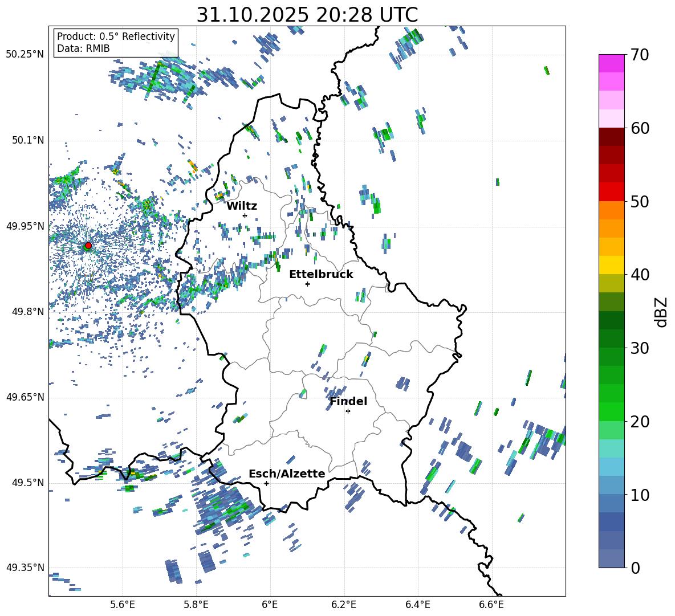The image size is (675, 616).
Task: Click the dBZ colorbar axis label
Action: pyautogui.click(x=662, y=312)
